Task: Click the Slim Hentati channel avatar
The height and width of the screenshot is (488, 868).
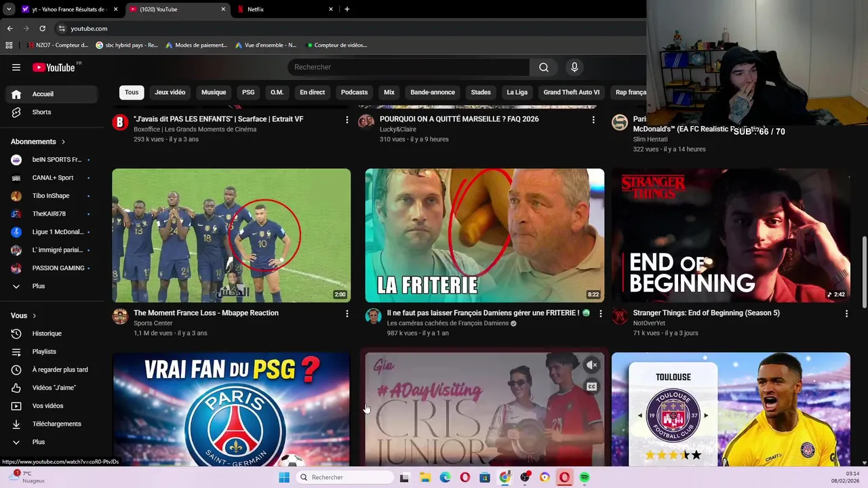Action: pos(620,122)
